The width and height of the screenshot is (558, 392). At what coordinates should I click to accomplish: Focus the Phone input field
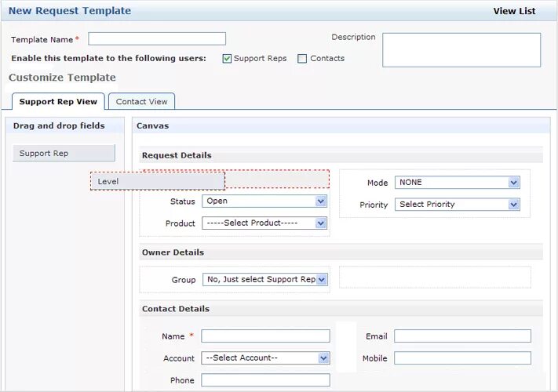[265, 380]
